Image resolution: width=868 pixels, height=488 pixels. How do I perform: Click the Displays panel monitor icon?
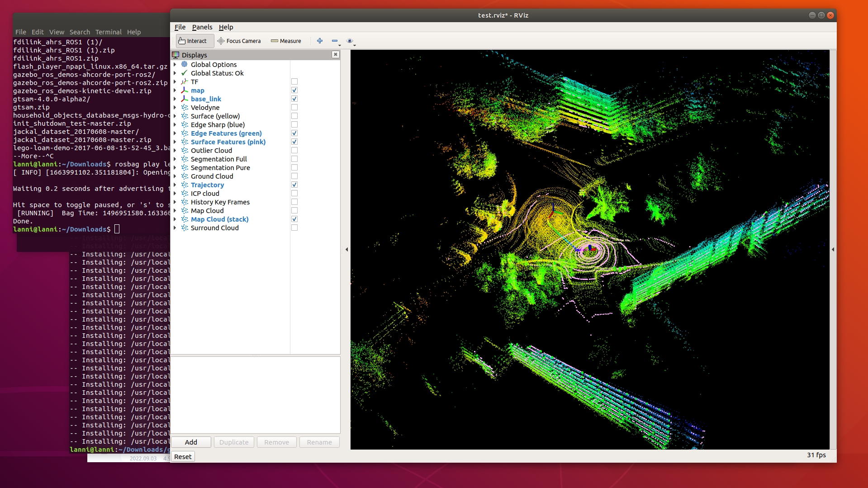pyautogui.click(x=175, y=55)
